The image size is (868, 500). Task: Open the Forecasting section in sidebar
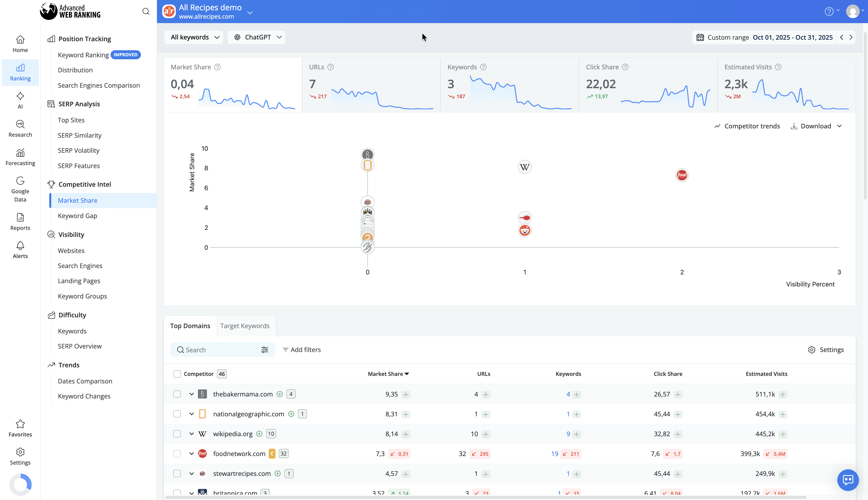point(20,157)
